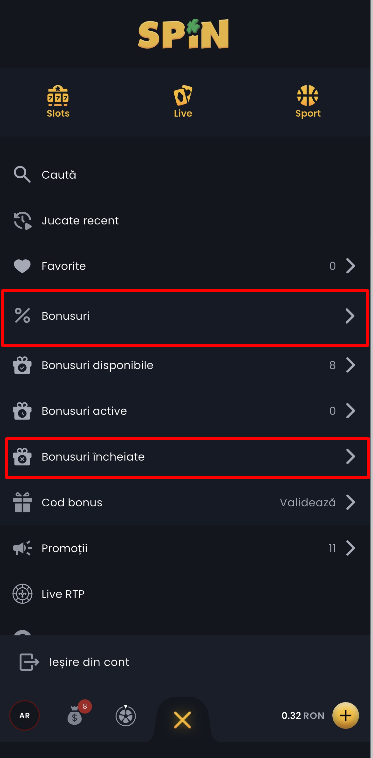Click the Validează link for Cod bonus
373x758 pixels.
point(308,502)
